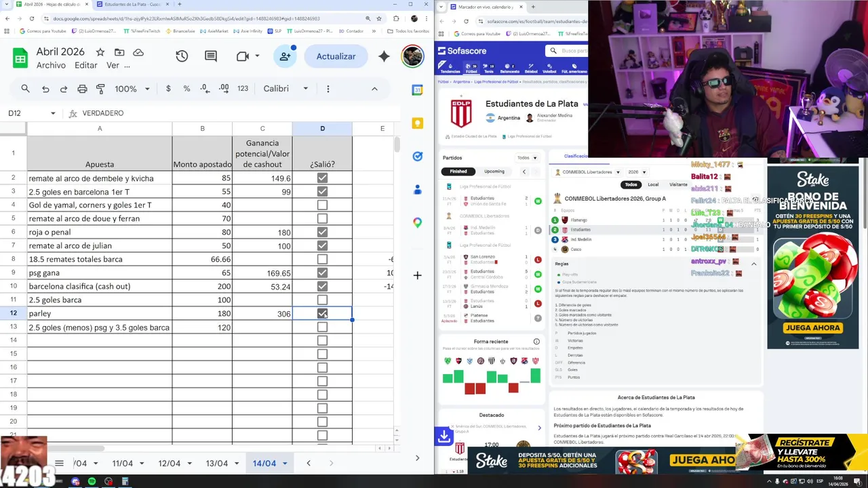The width and height of the screenshot is (868, 488).
Task: Open the Tenis section in Sofascore
Action: (488, 68)
